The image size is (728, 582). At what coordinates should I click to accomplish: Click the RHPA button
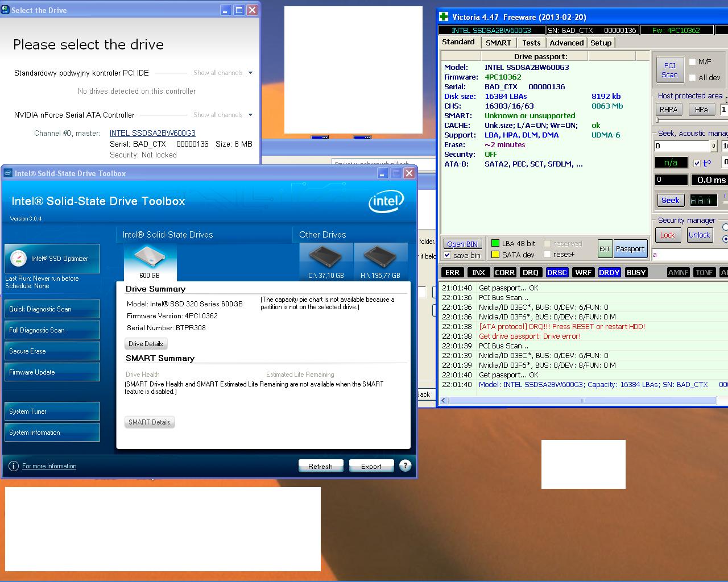pyautogui.click(x=669, y=110)
